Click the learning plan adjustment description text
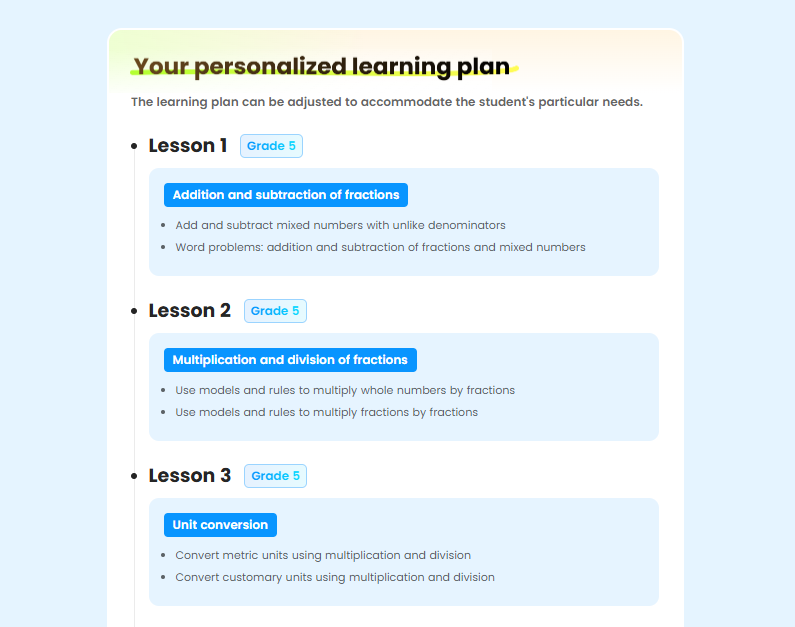Image resolution: width=795 pixels, height=627 pixels. [387, 102]
